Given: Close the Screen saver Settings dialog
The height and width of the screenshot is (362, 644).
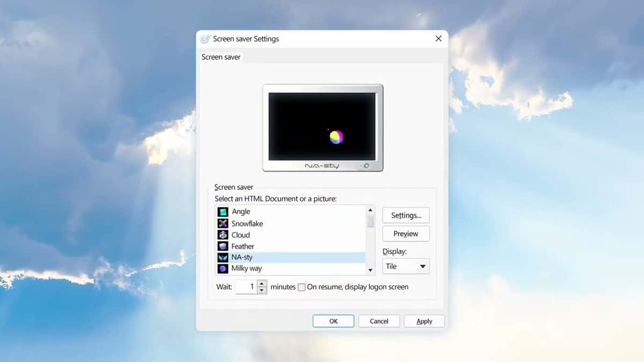Looking at the screenshot, I should click(x=438, y=39).
